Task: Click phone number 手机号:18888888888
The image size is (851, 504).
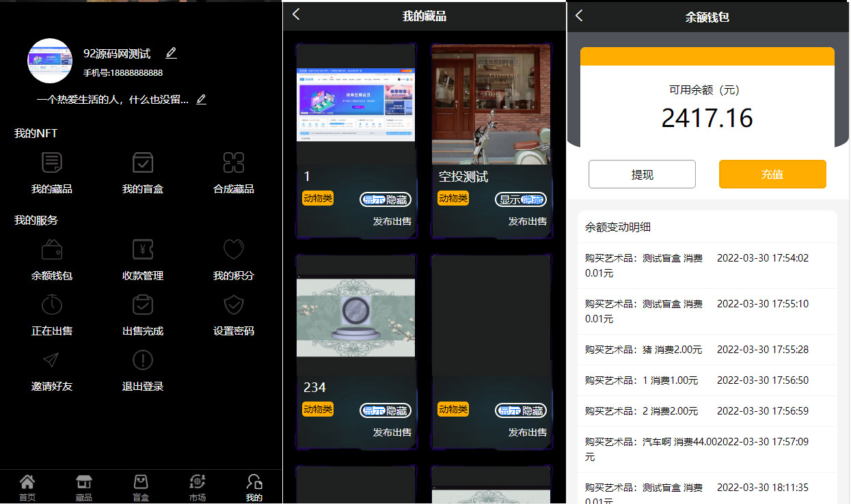Action: 123,72
